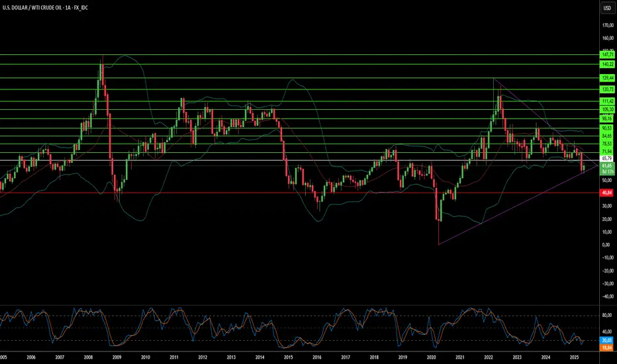Image resolution: width=617 pixels, height=364 pixels.
Task: Click the white 65,79 price label
Action: click(x=607, y=160)
